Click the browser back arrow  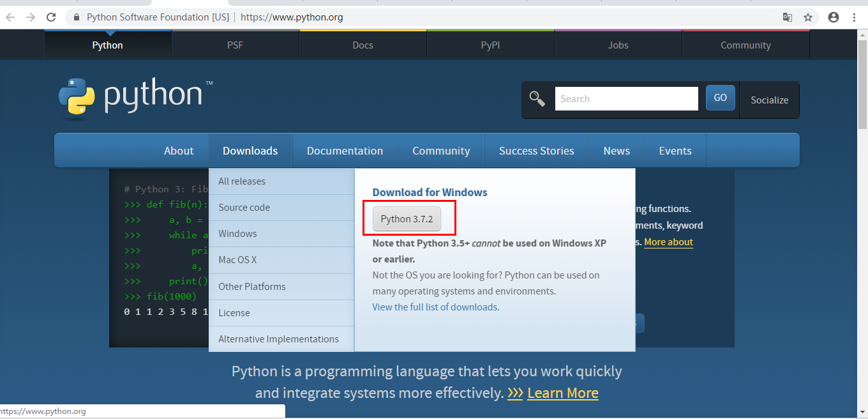pyautogui.click(x=10, y=17)
